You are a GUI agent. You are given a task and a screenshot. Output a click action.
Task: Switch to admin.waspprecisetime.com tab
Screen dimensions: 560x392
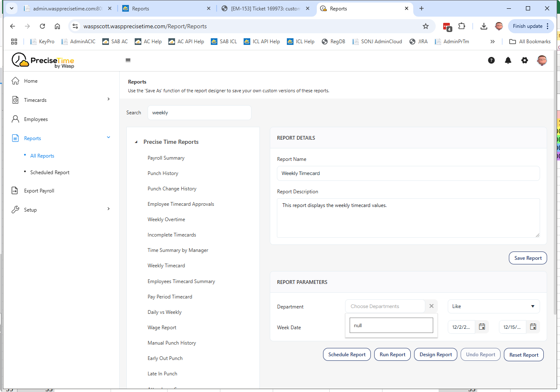pyautogui.click(x=67, y=8)
